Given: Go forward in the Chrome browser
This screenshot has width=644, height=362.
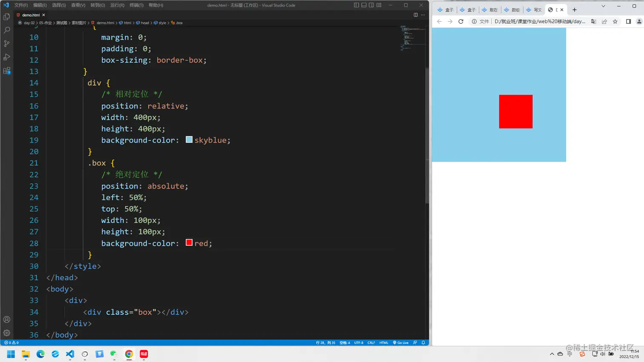Looking at the screenshot, I should 450,21.
